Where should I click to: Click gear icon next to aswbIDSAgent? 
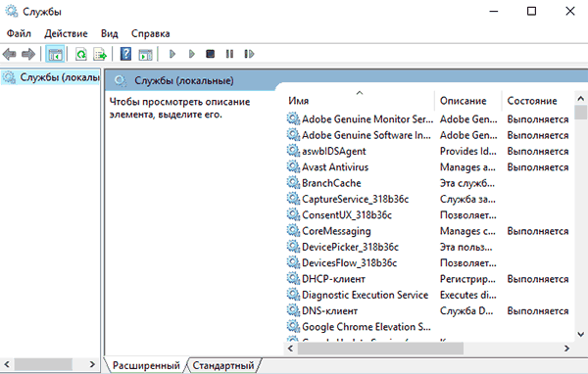(x=293, y=151)
